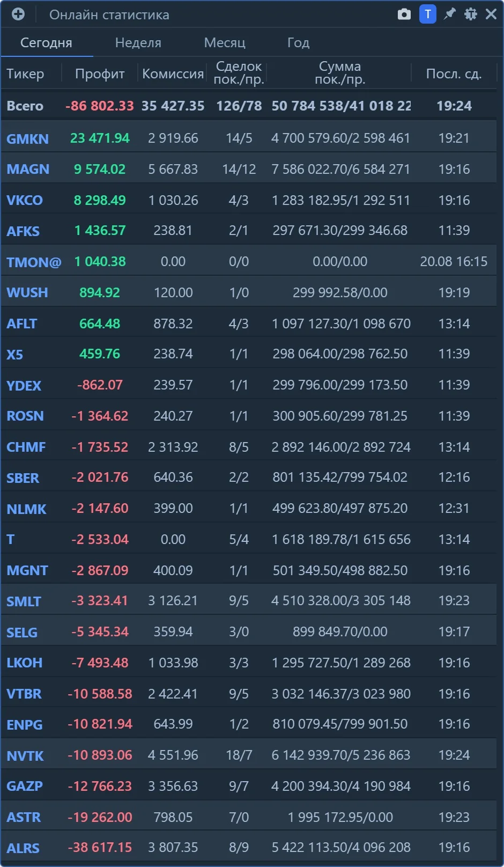Open the MAGN ticker

pos(28,169)
